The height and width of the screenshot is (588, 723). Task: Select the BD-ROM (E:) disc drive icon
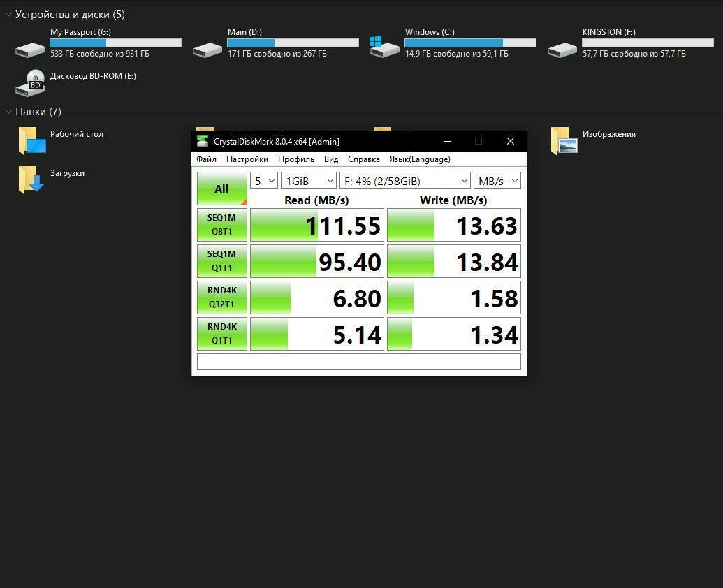click(x=30, y=83)
